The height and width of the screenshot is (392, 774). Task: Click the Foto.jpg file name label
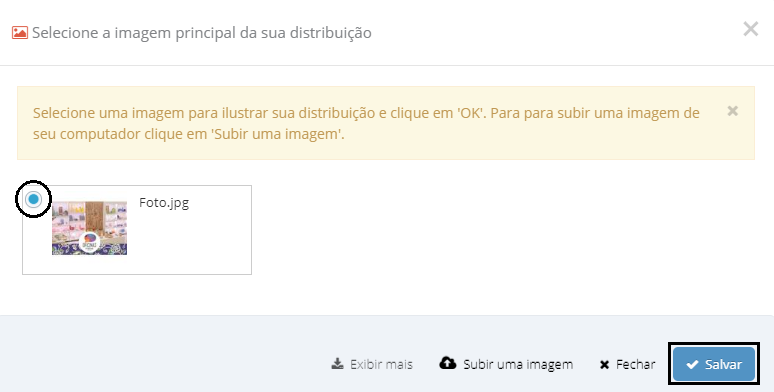[164, 203]
